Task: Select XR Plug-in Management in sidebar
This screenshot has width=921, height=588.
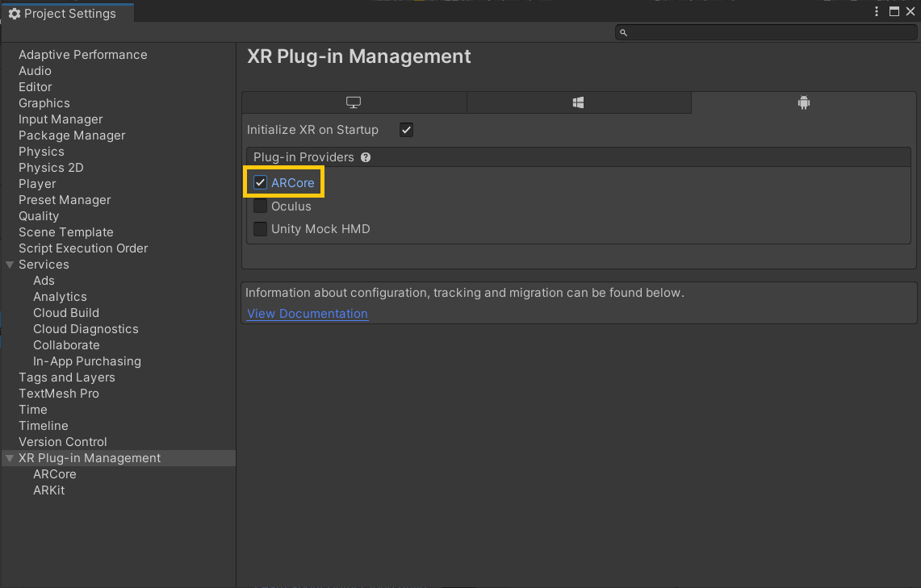Action: tap(90, 458)
